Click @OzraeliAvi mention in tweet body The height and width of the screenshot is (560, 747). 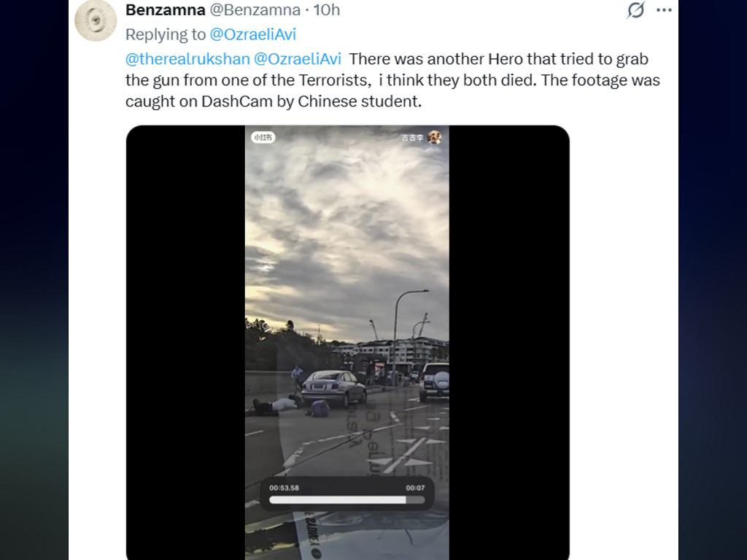click(x=298, y=59)
